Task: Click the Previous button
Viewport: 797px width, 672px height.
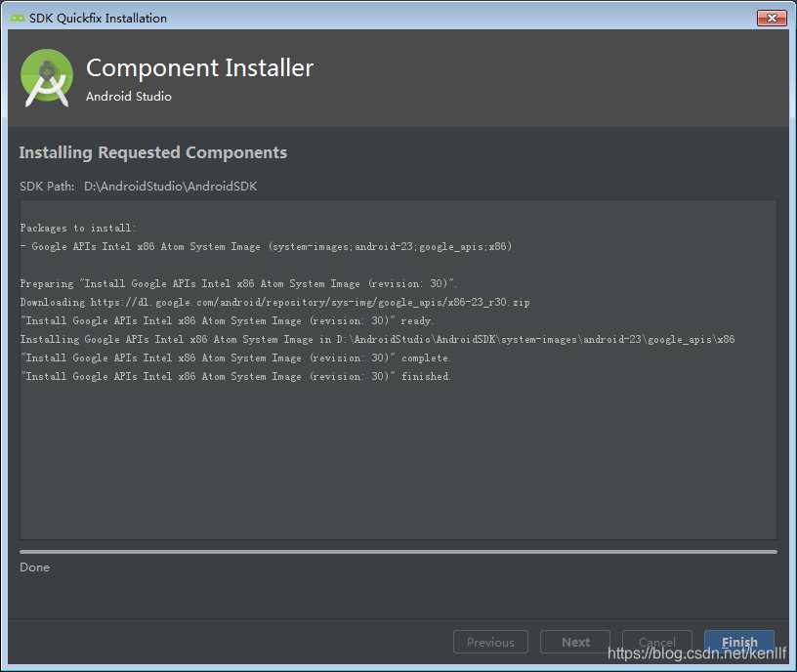Action: pos(490,642)
